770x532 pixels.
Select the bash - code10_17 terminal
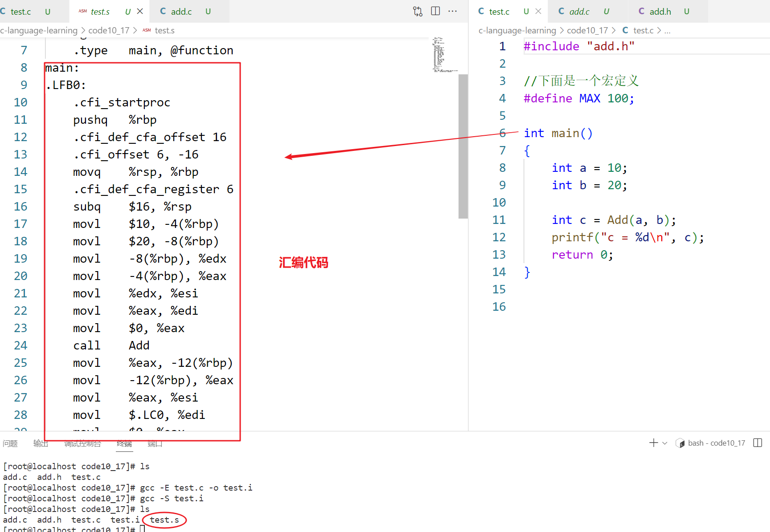pyautogui.click(x=711, y=443)
